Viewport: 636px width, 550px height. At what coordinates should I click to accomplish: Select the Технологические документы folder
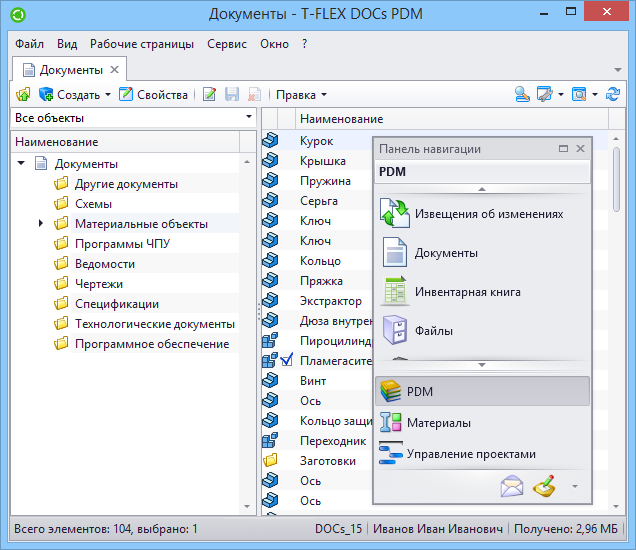coord(155,324)
